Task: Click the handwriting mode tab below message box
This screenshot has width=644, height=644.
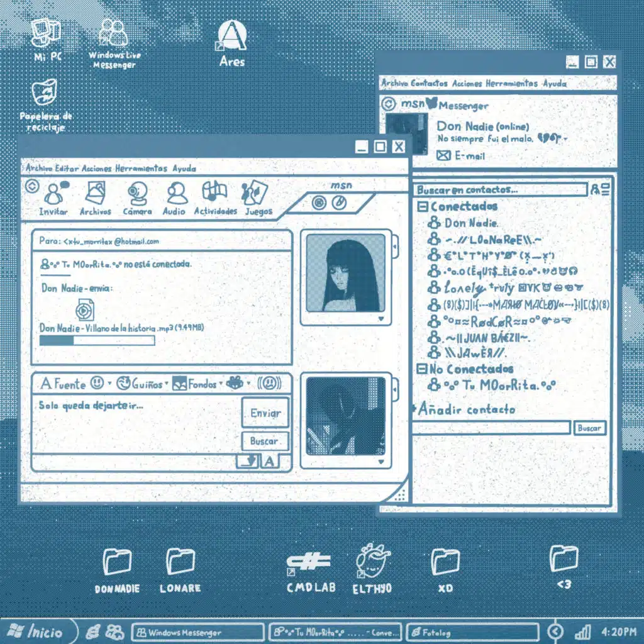Action: point(248,461)
